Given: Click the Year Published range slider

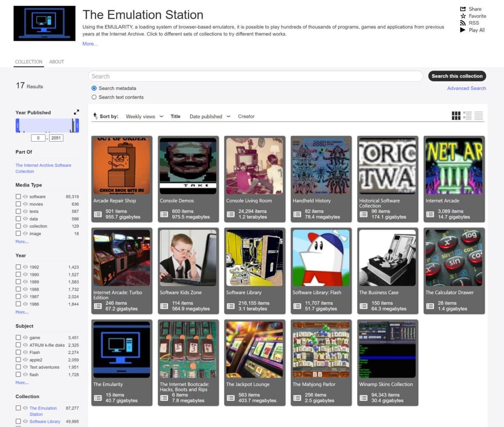Looking at the screenshot, I should point(47,125).
